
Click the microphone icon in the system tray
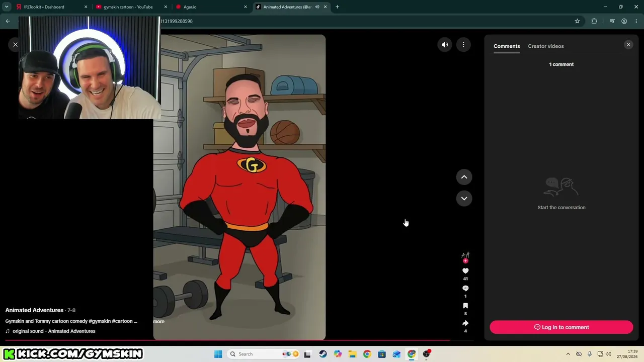(x=590, y=354)
